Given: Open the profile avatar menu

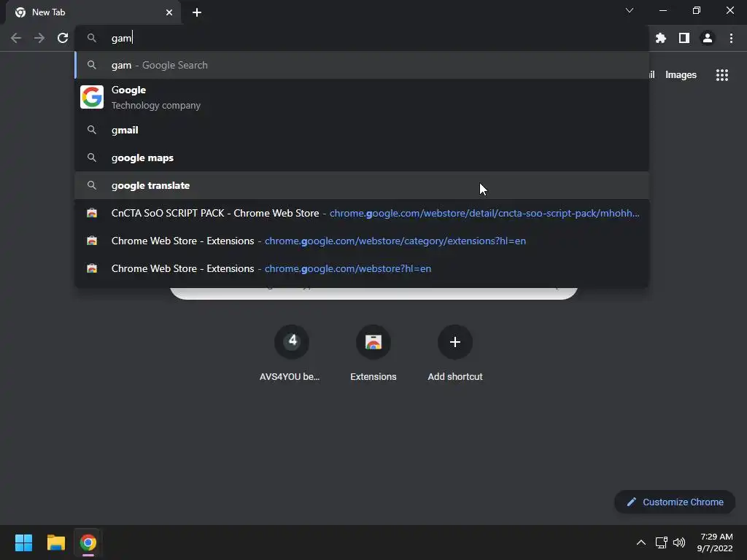Looking at the screenshot, I should point(708,38).
